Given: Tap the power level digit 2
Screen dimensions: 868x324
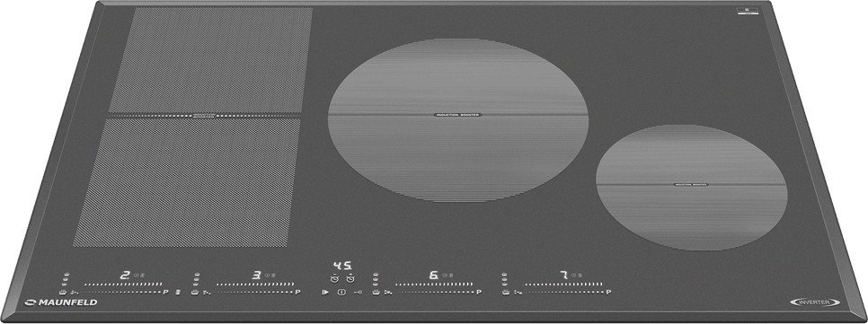Looking at the screenshot, I should point(125,275).
